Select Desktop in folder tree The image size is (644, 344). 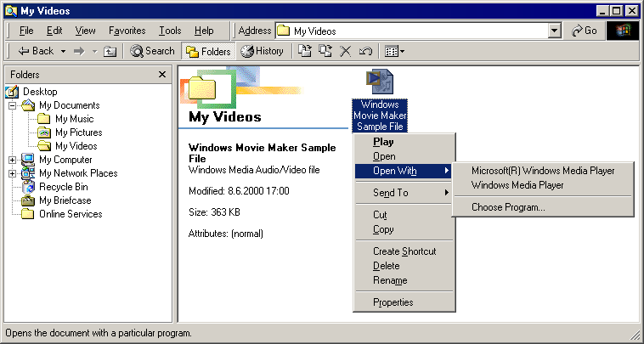pyautogui.click(x=40, y=92)
